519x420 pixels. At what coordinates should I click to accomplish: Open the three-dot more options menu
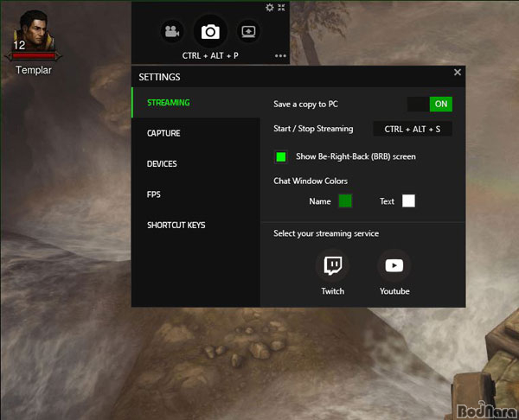pos(280,56)
